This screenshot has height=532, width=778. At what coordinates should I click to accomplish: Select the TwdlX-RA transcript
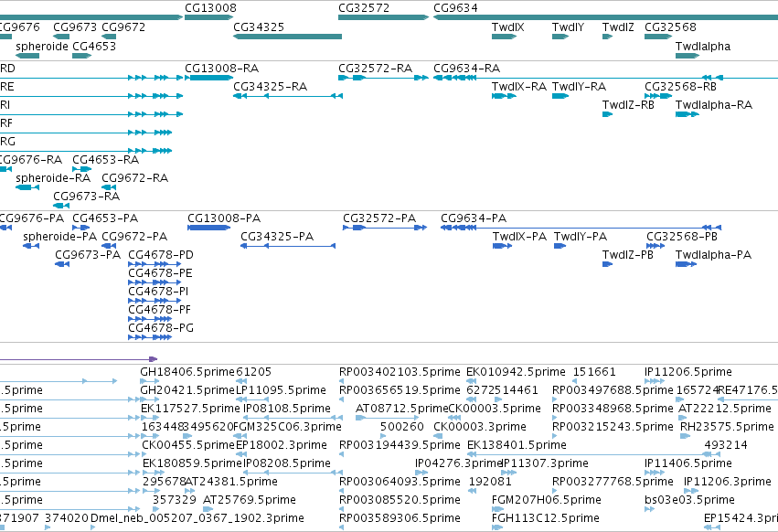pyautogui.click(x=504, y=96)
